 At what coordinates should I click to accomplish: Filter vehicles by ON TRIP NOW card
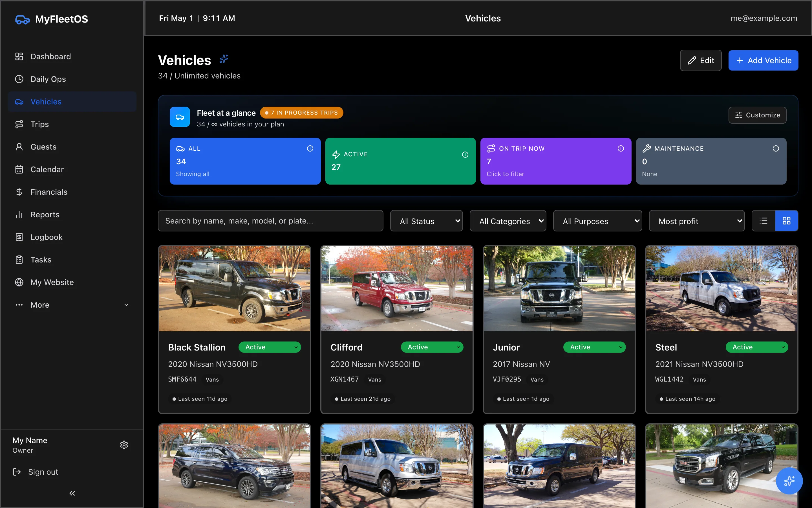(x=556, y=161)
